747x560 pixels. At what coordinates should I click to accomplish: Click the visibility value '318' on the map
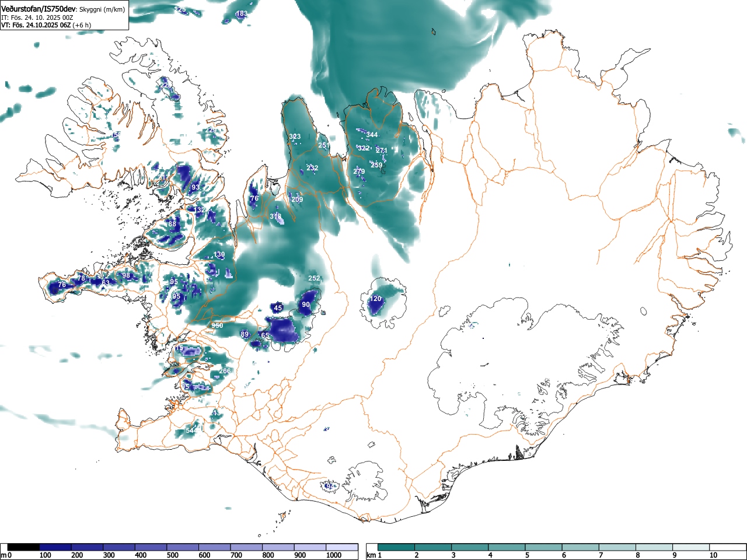275,216
